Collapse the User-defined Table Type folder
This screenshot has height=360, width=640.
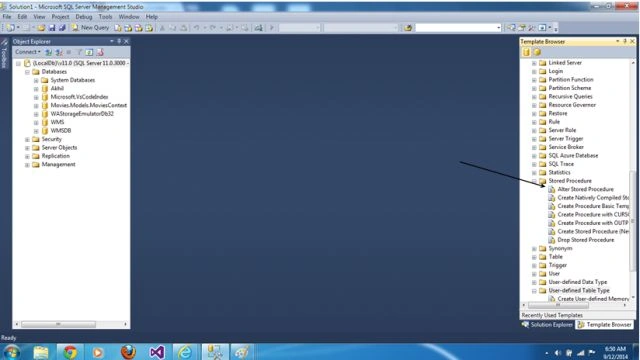pos(534,291)
